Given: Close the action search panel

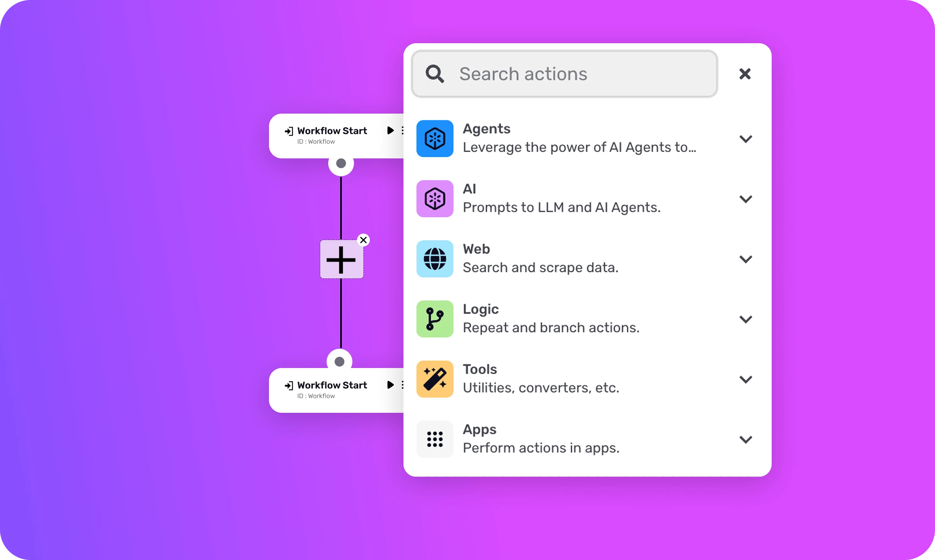Looking at the screenshot, I should 744,74.
